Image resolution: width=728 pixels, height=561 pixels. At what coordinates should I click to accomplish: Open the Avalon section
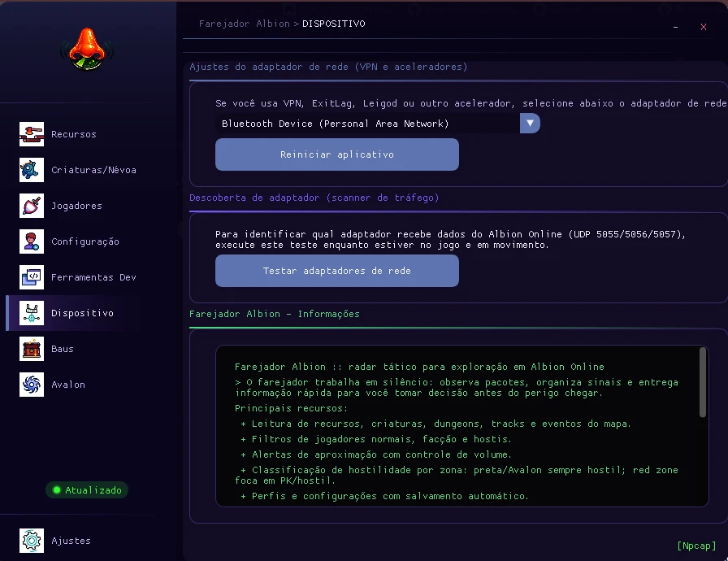click(x=67, y=385)
